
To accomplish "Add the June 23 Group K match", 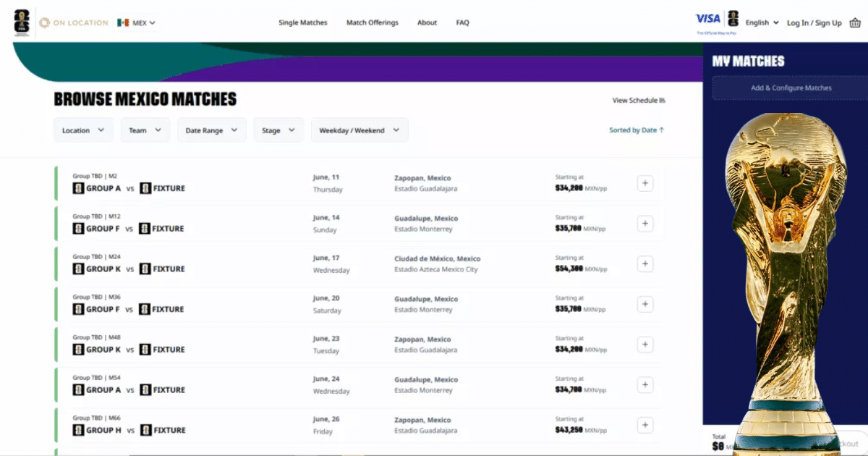I will click(x=644, y=345).
